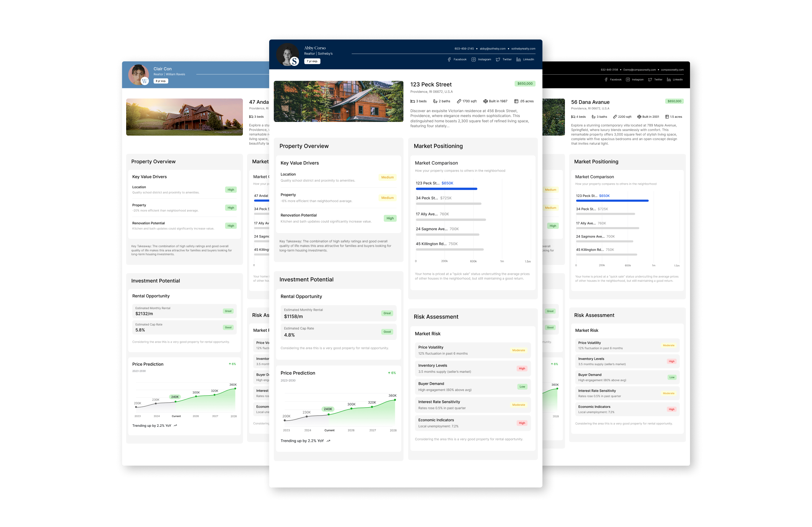Click the tag icon next to Built in 1987
This screenshot has height=527, width=812.
coord(485,101)
